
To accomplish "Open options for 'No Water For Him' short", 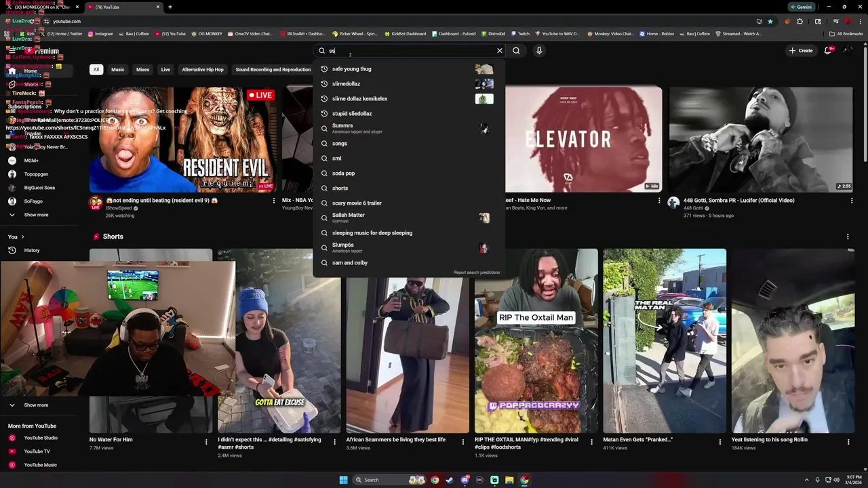I will coord(207,442).
